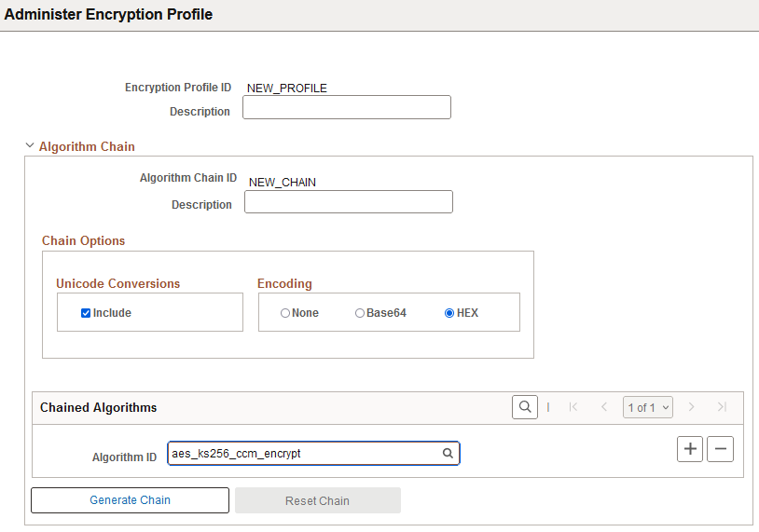Add a new chained algorithm row
Image resolution: width=759 pixels, height=532 pixels.
690,449
